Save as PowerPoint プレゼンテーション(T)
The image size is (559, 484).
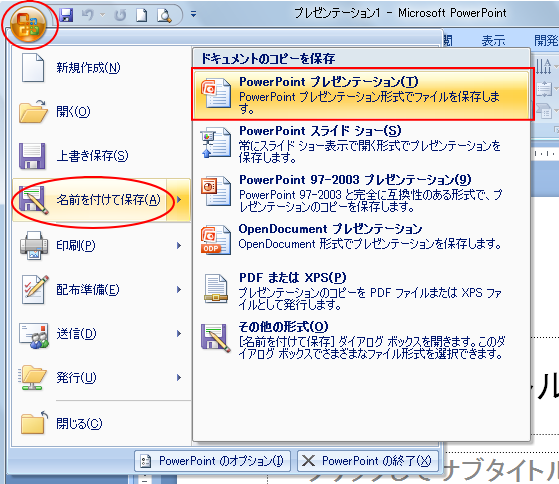[x=361, y=94]
